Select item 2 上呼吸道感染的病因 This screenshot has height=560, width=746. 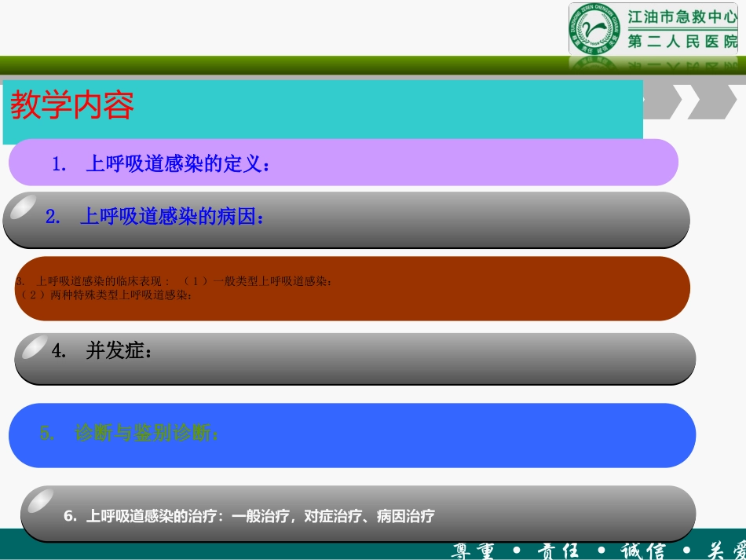[346, 220]
